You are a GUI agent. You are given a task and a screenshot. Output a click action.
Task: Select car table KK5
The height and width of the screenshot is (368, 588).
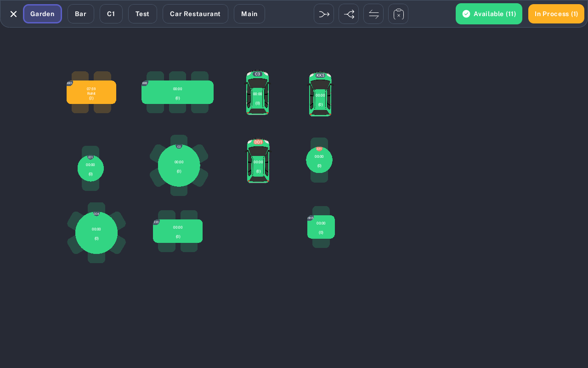tap(320, 94)
